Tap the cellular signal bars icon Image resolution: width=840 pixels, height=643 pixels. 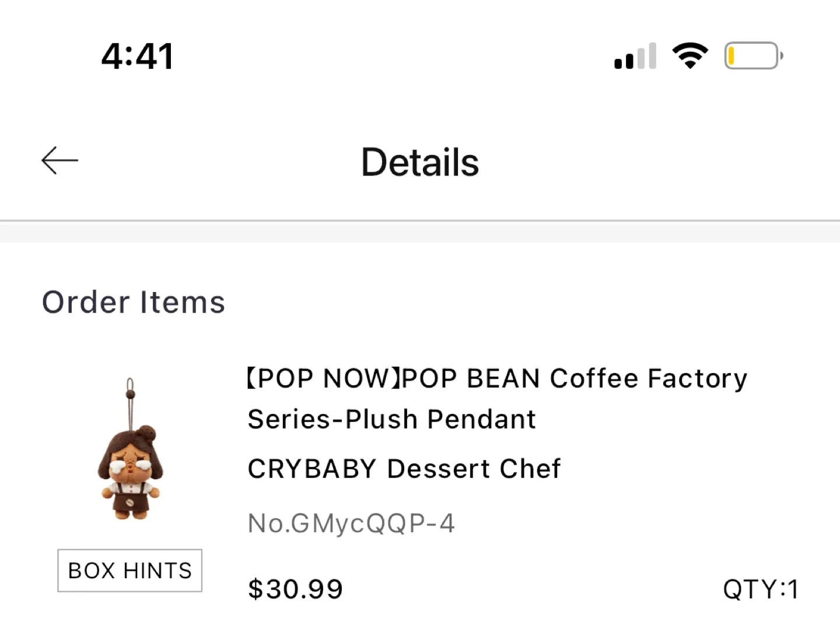coord(634,55)
